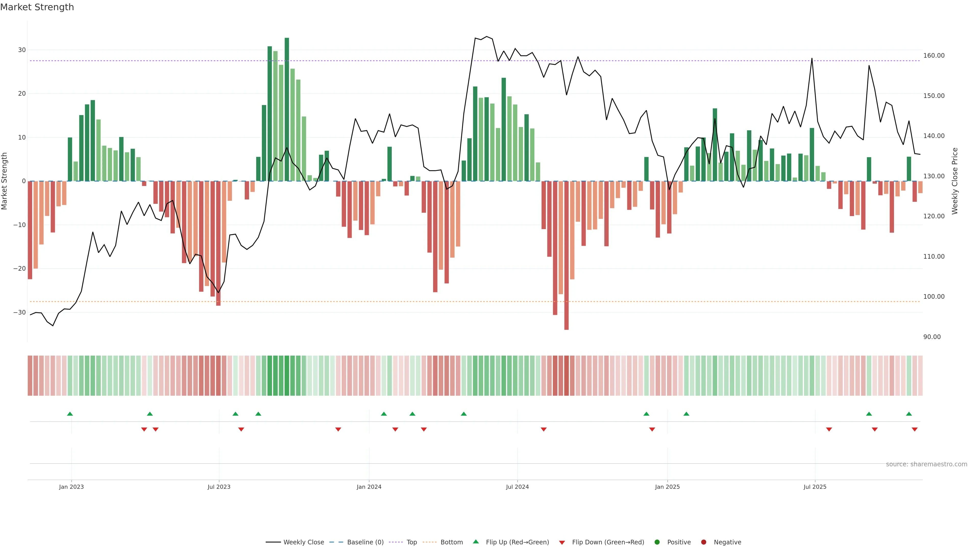The image size is (980, 551).
Task: Click the Flip Down red triangle legend icon
Action: tap(562, 542)
